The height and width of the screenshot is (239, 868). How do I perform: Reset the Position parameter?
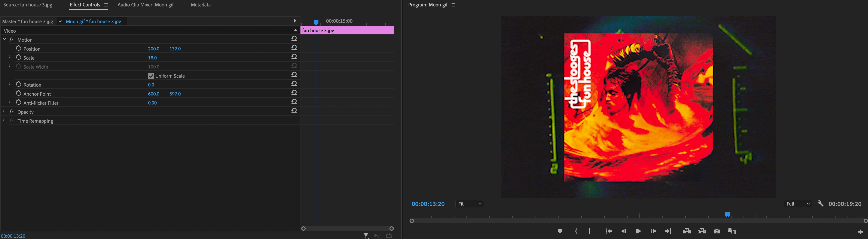point(294,48)
